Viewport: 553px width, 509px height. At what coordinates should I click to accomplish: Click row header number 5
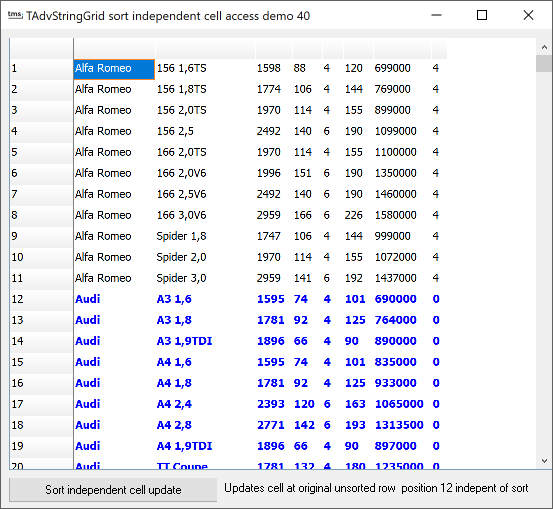point(41,153)
